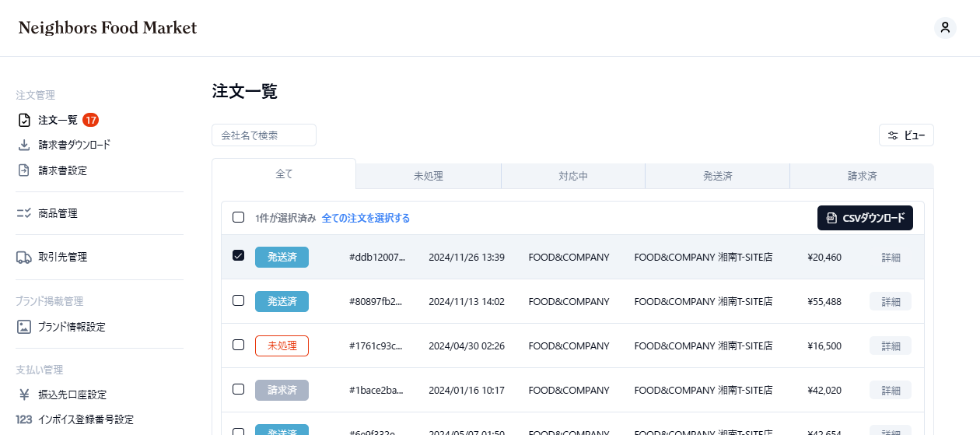The height and width of the screenshot is (435, 980).
Task: Click the amount ¥20,460
Action: click(x=824, y=257)
